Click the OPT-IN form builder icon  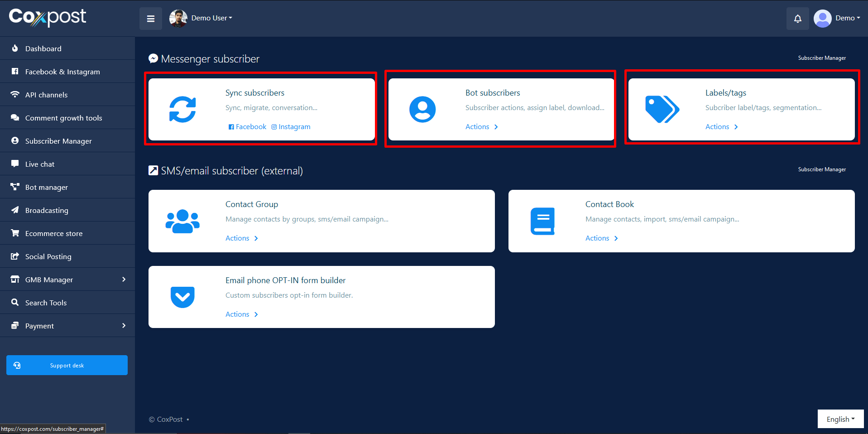pyautogui.click(x=182, y=297)
